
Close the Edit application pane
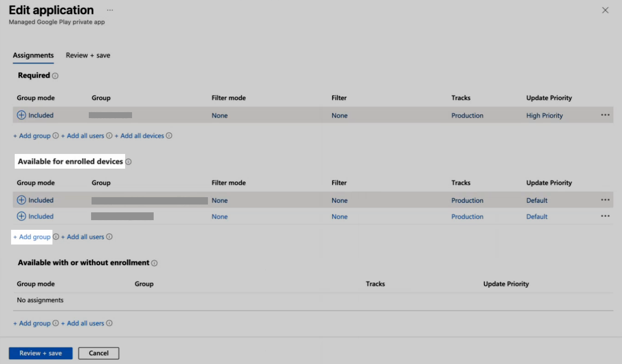(x=605, y=10)
